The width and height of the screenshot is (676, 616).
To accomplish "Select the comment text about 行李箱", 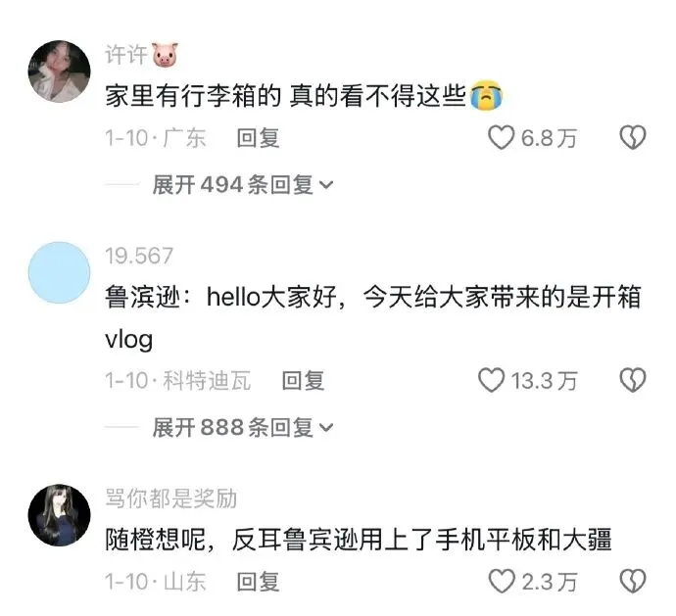I will click(304, 95).
